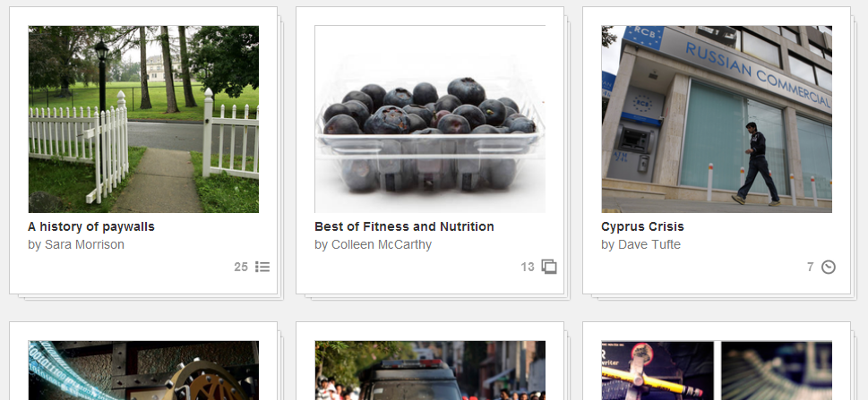The width and height of the screenshot is (868, 400).
Task: Open the blurry typewriter keys thumbnail
Action: (777, 370)
